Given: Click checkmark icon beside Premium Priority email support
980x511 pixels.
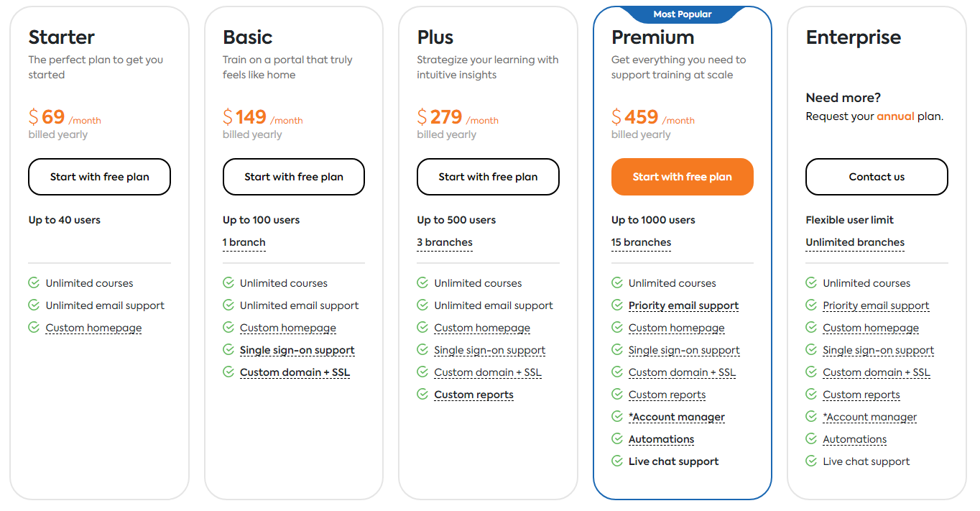Looking at the screenshot, I should [x=617, y=305].
